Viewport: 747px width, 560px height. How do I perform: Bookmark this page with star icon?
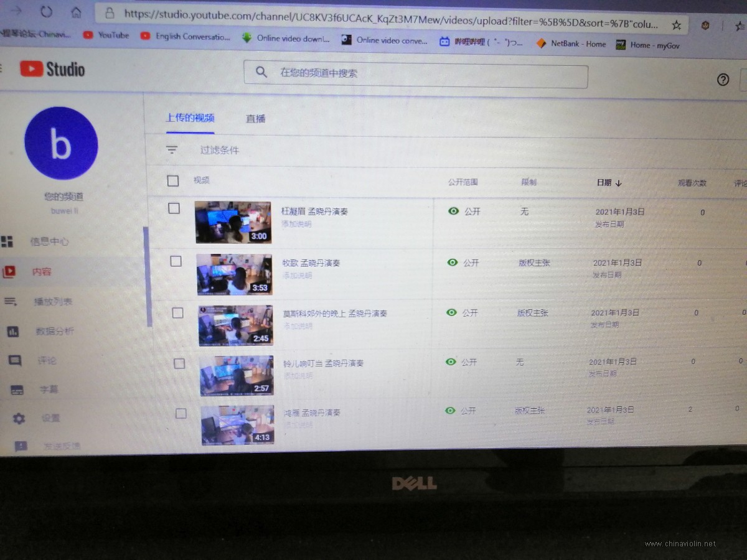click(676, 25)
